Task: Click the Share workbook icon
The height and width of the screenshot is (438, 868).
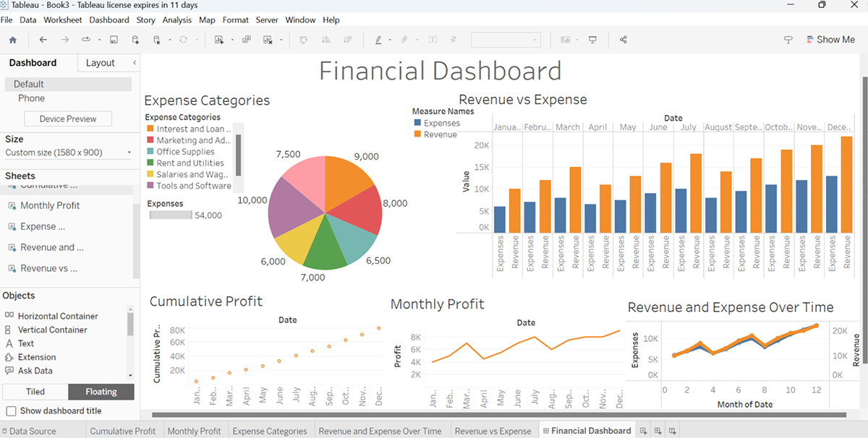Action: click(624, 40)
